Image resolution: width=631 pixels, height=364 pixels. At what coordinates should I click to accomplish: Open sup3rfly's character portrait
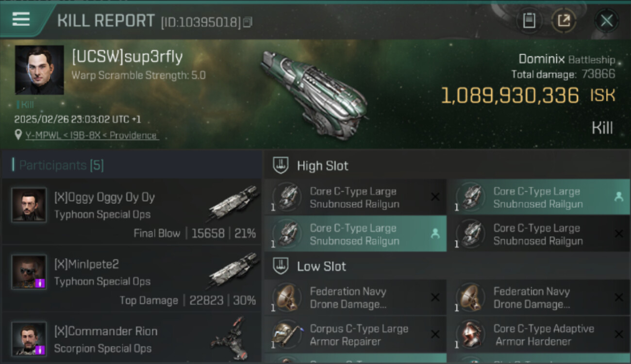pyautogui.click(x=39, y=70)
